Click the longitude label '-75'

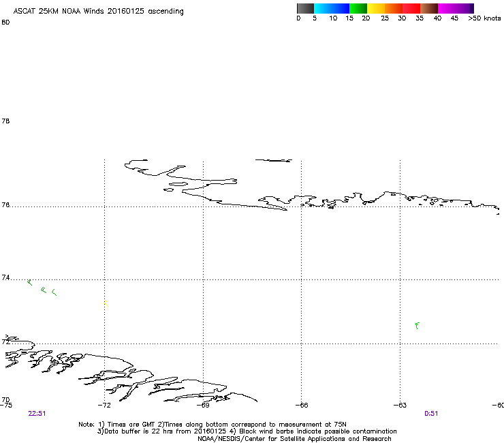tap(6, 405)
